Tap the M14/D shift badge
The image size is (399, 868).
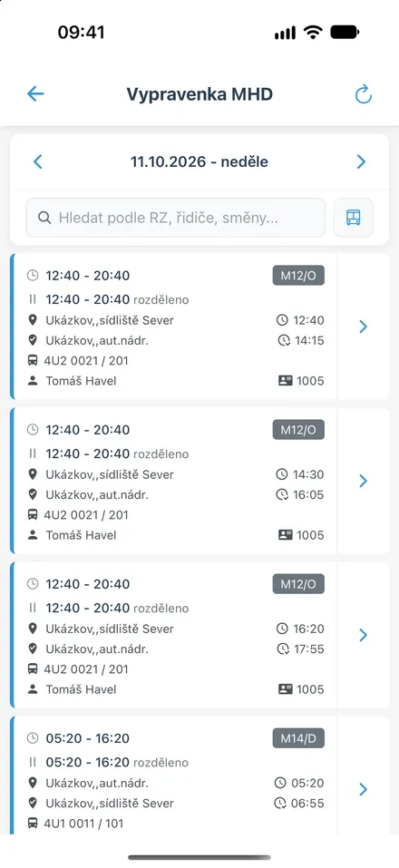pos(298,738)
